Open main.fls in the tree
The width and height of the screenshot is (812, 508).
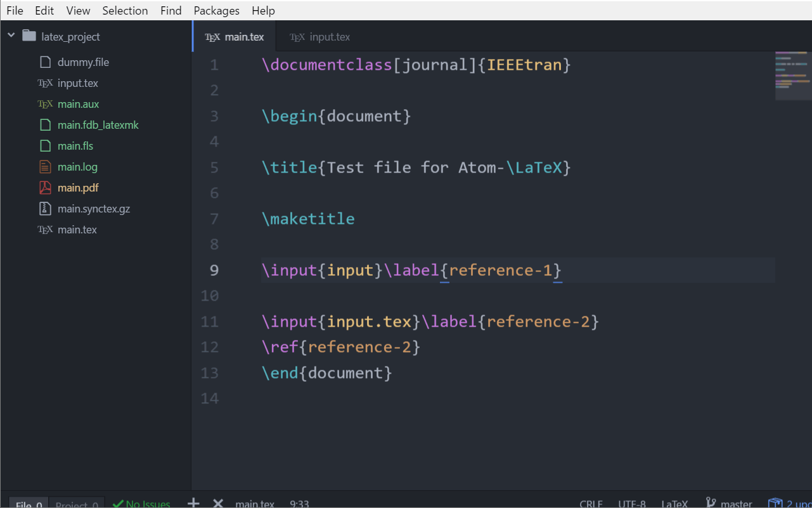tap(75, 146)
